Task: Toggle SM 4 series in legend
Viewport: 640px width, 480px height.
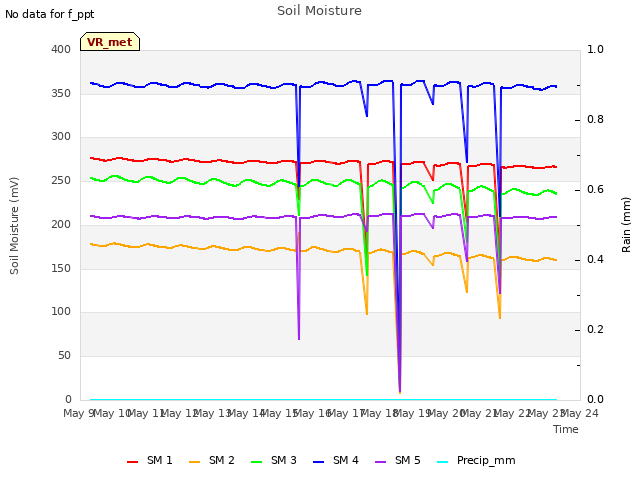Action: click(x=336, y=460)
